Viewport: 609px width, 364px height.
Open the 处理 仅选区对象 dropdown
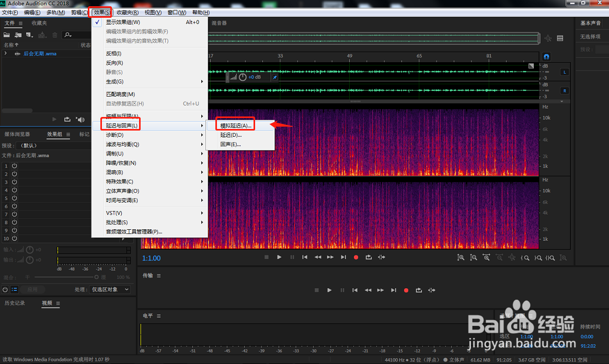coord(110,289)
